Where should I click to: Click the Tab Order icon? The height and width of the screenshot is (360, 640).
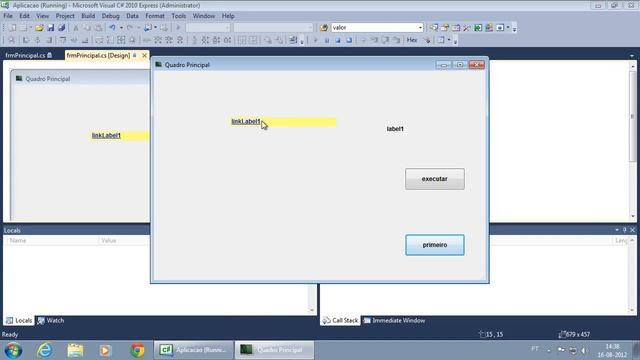click(x=293, y=40)
